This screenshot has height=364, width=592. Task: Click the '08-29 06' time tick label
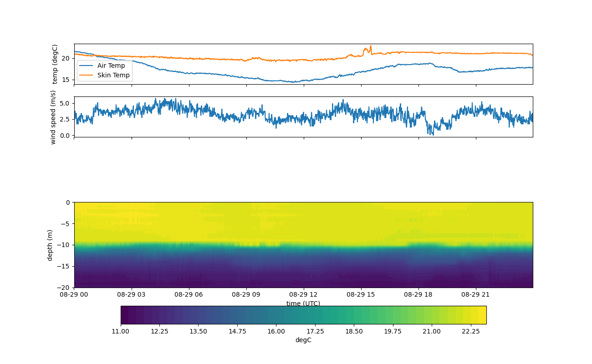click(x=189, y=294)
